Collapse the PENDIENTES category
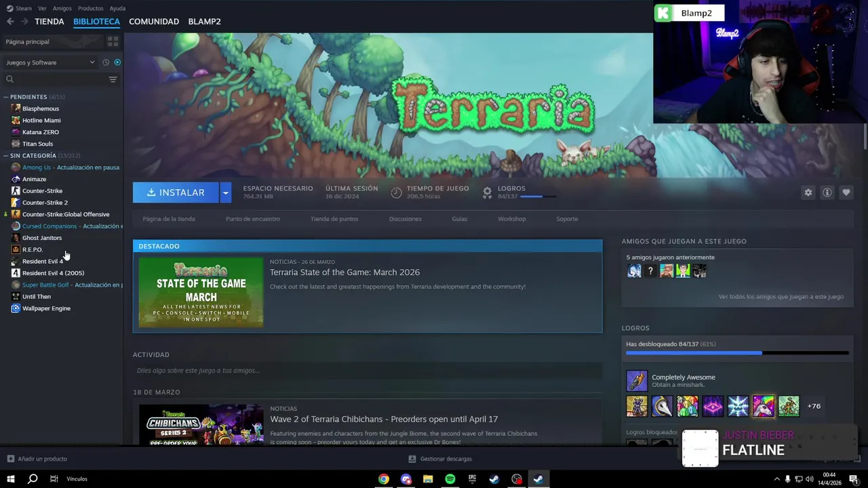 [6, 97]
